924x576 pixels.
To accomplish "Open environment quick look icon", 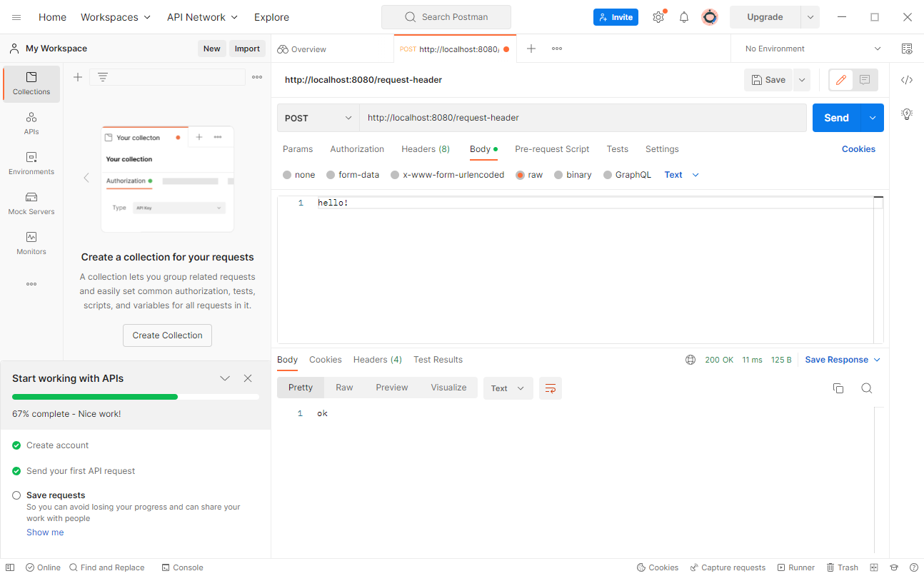I will 907,49.
